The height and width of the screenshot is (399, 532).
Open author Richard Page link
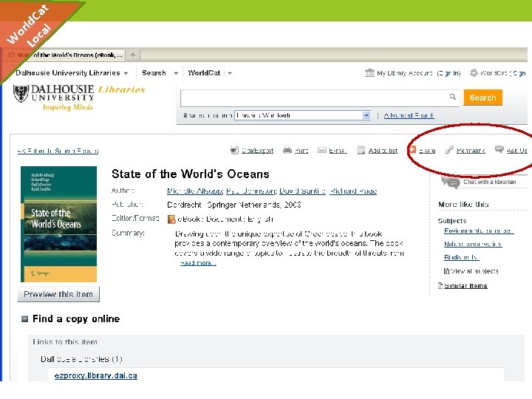pyautogui.click(x=353, y=191)
